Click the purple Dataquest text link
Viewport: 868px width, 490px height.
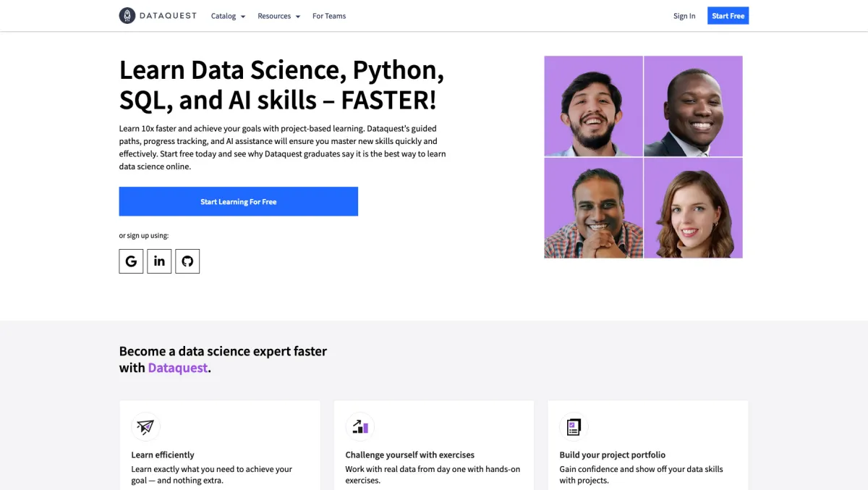178,368
